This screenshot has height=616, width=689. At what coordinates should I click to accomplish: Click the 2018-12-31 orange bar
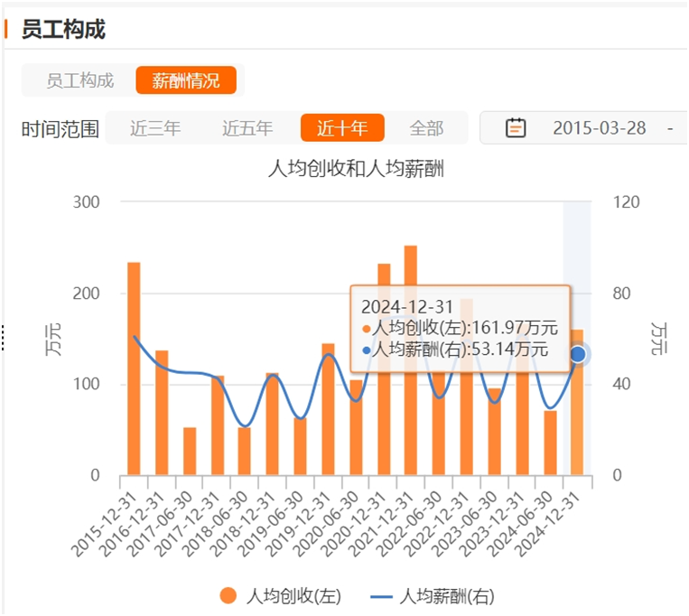[x=273, y=424]
